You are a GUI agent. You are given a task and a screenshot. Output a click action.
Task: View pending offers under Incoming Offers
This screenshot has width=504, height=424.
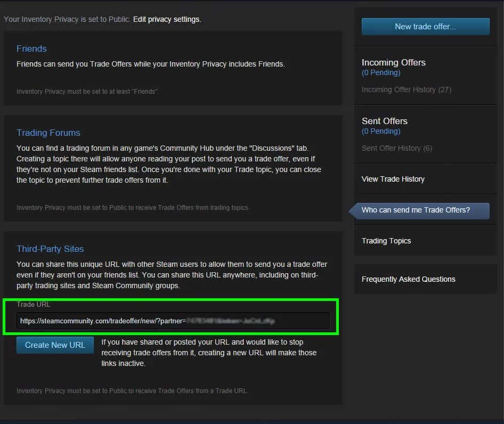(381, 72)
